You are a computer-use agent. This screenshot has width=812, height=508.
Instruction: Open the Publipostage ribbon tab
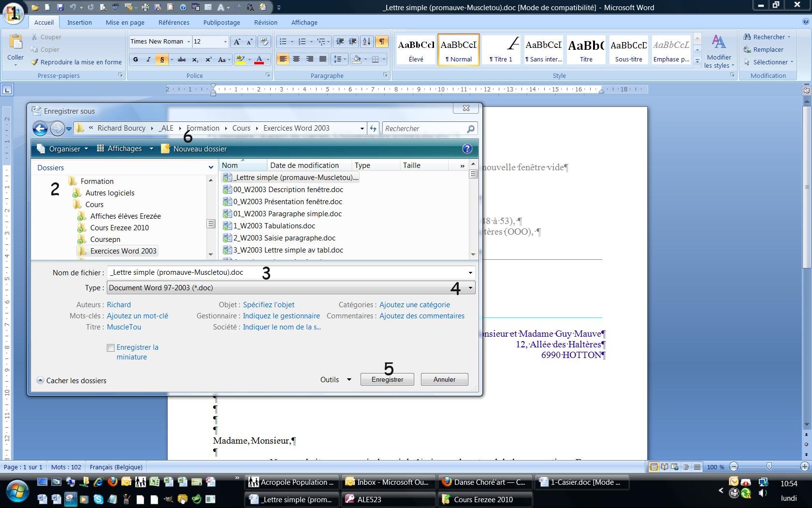click(x=222, y=22)
